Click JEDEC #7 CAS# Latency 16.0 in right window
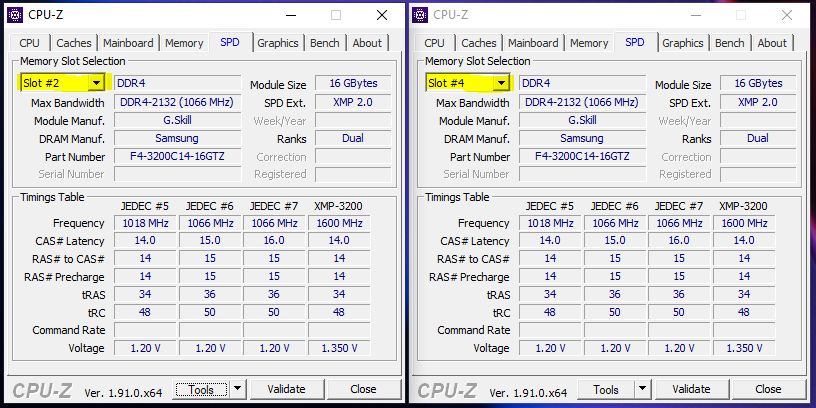 click(679, 240)
